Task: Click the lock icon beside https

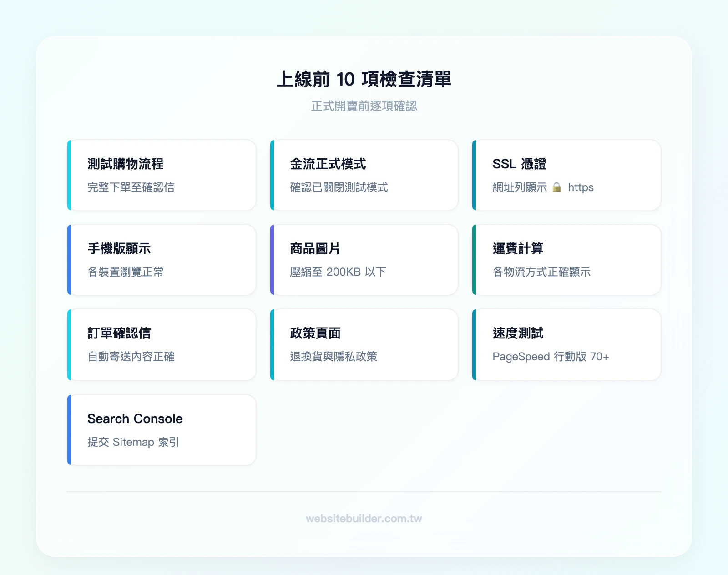Action: coord(557,187)
